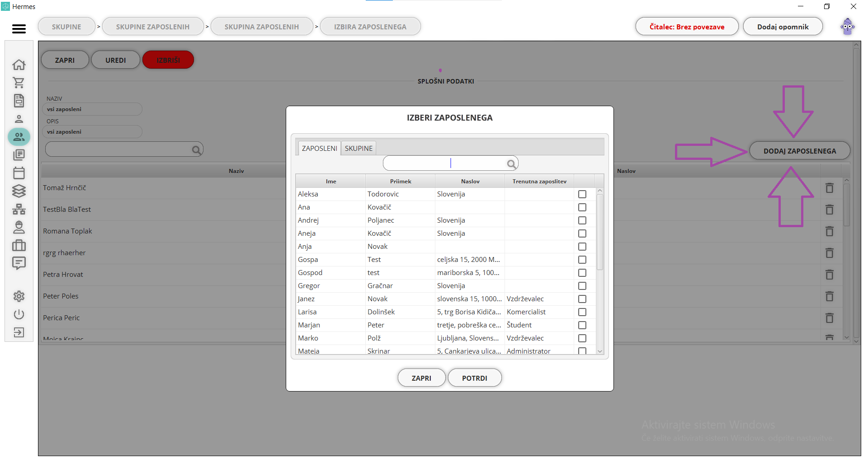Viewport: 868px width, 462px height.
Task: Click the top-left ZAPRI button
Action: (x=65, y=60)
